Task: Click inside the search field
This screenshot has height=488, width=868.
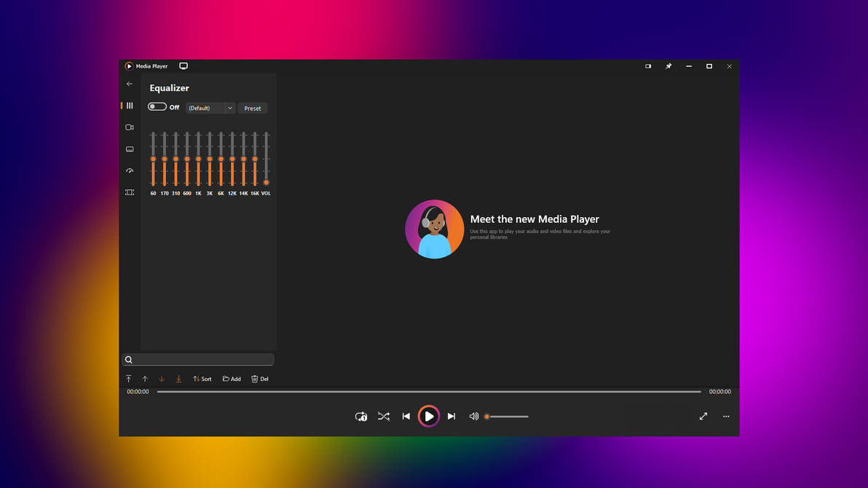Action: (198, 359)
